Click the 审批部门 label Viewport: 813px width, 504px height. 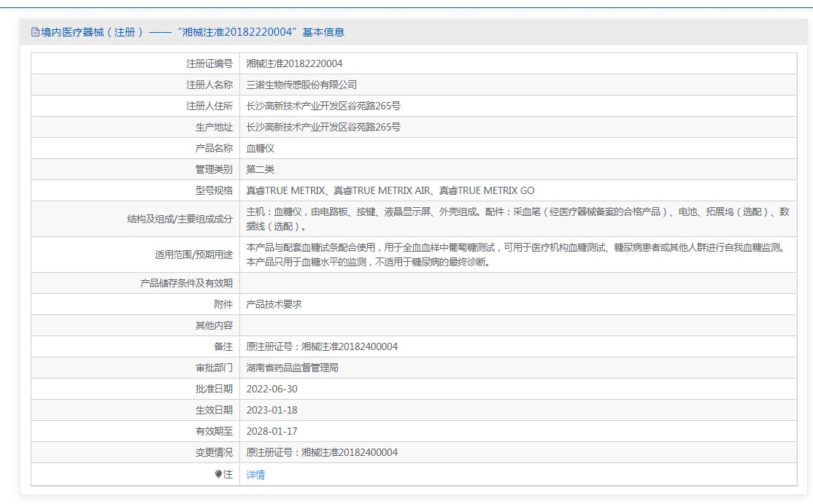point(214,368)
